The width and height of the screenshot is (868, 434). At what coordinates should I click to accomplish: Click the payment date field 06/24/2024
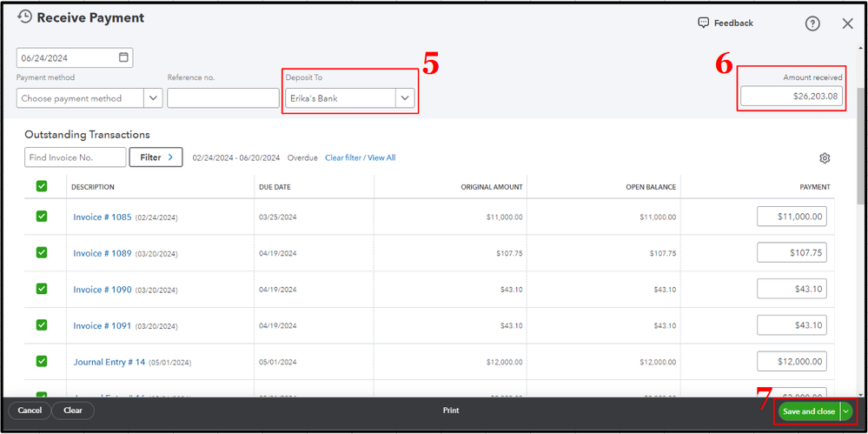coord(75,57)
